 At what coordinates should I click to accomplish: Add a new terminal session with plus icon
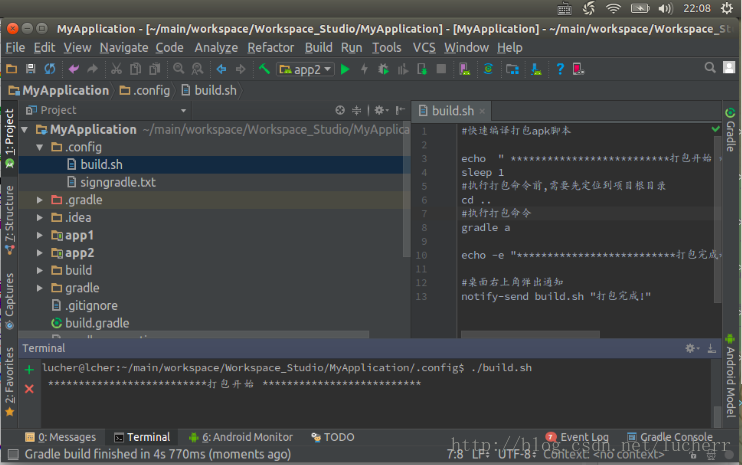click(x=29, y=369)
